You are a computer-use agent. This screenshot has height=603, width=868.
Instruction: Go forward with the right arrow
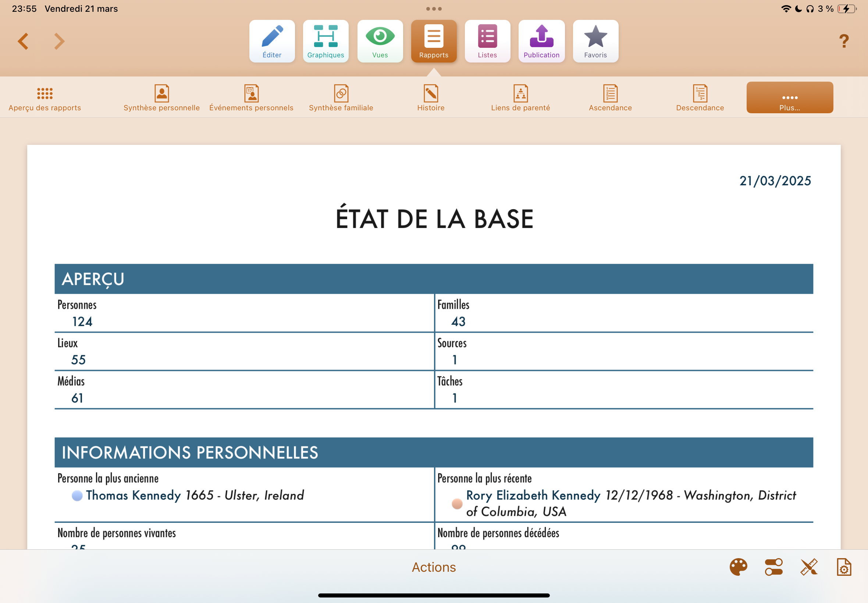(59, 41)
